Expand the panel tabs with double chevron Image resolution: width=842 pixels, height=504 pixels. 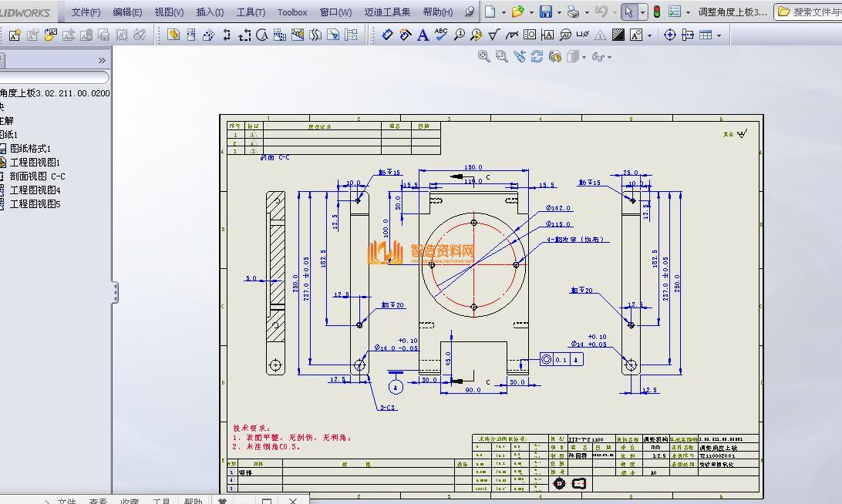point(102,60)
